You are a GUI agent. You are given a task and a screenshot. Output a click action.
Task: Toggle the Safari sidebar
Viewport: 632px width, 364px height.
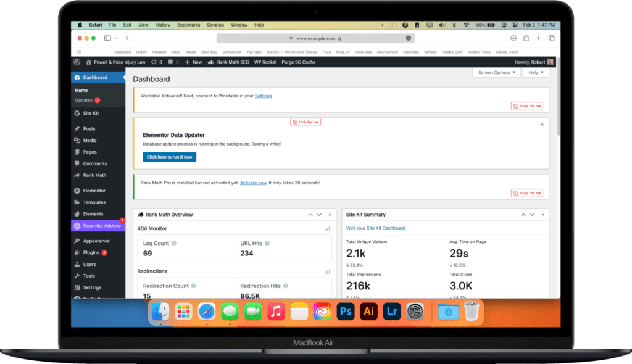[107, 38]
